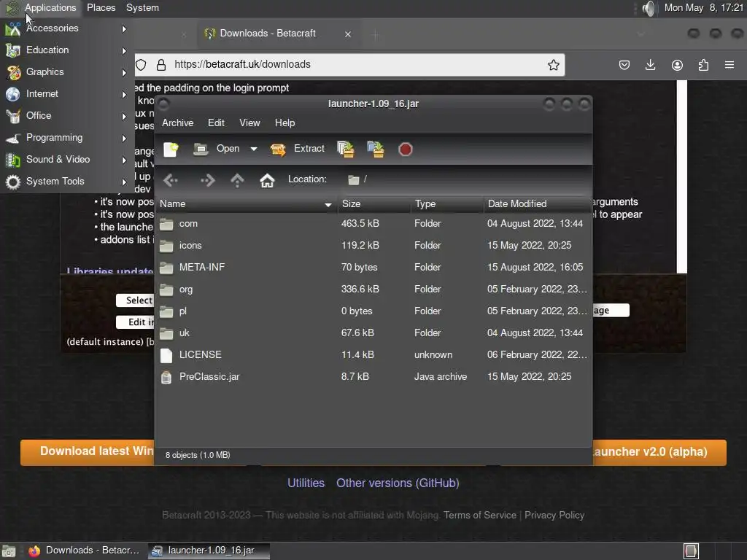The height and width of the screenshot is (560, 747).
Task: Add a folder to archive icon
Action: (376, 149)
